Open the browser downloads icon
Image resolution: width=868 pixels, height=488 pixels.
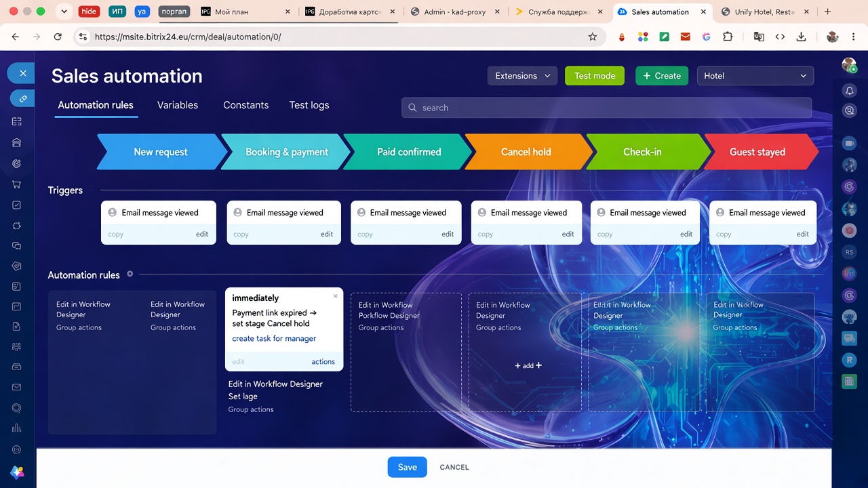801,37
